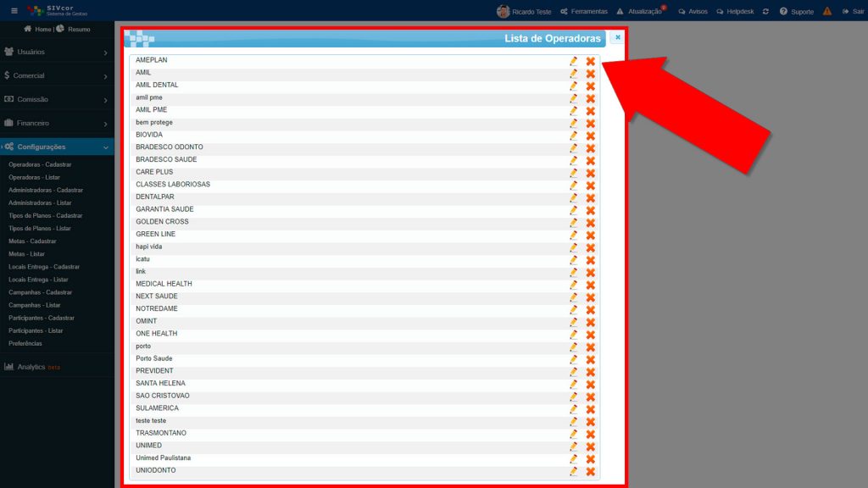
Task: Expand the Comissão sidebar menu
Action: click(x=57, y=100)
